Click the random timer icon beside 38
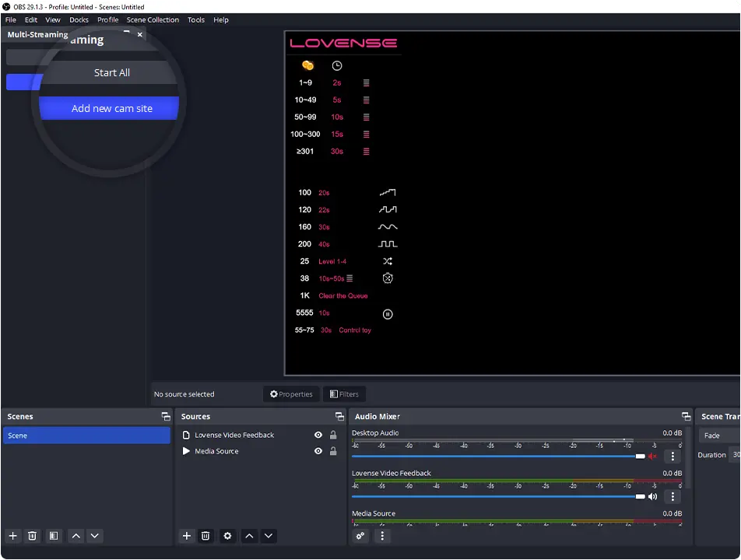This screenshot has height=560, width=741. pyautogui.click(x=388, y=278)
